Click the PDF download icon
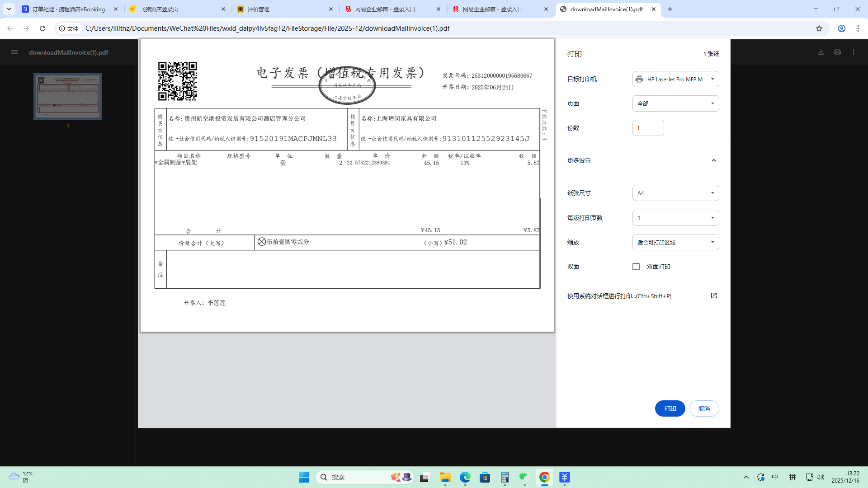Viewport: 868px width, 488px height. click(x=821, y=52)
